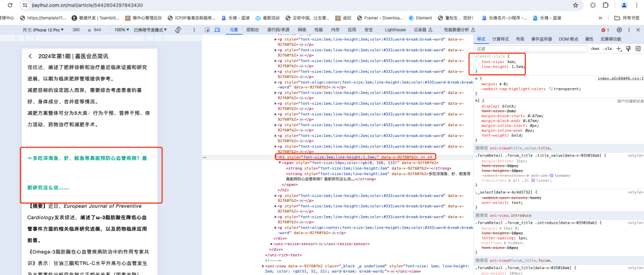
Task: Expand the text-align:center p element above h1
Action: 276,82
